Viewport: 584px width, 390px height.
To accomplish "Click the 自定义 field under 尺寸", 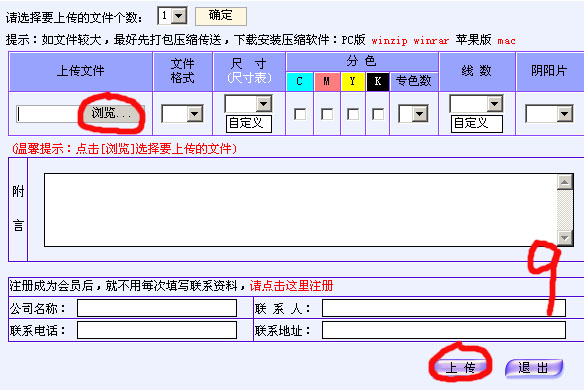I will point(249,124).
